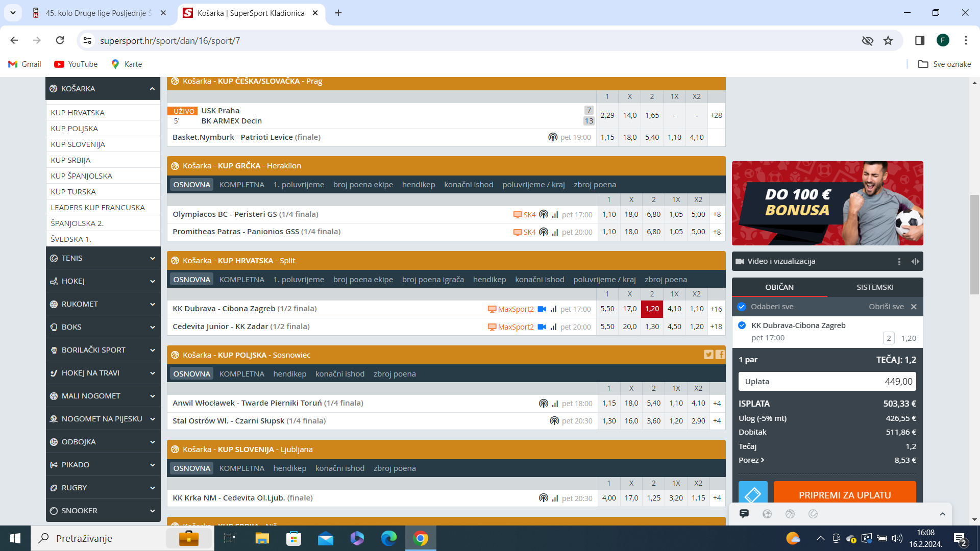Click the video camera icon for KK Dubrava match
980x551 pixels.
click(542, 309)
